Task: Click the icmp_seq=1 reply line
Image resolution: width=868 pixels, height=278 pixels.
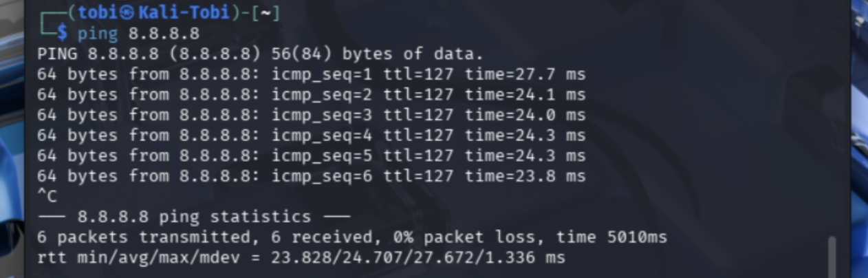Action: click(x=311, y=74)
